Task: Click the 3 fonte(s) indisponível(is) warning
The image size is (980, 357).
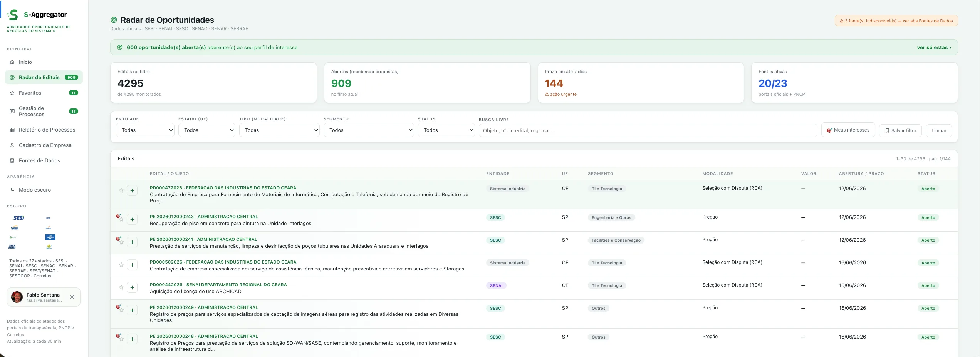Action: 896,21
